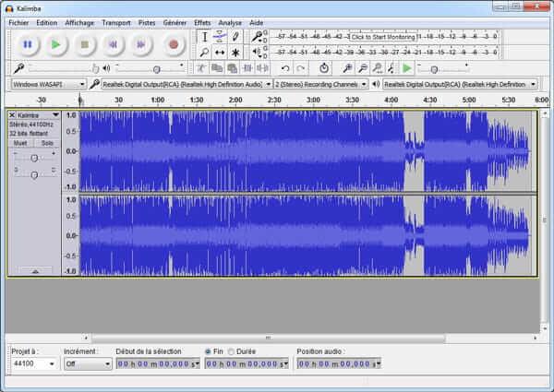This screenshot has height=392, width=554.
Task: Click the Stop transport button
Action: pyautogui.click(x=85, y=43)
